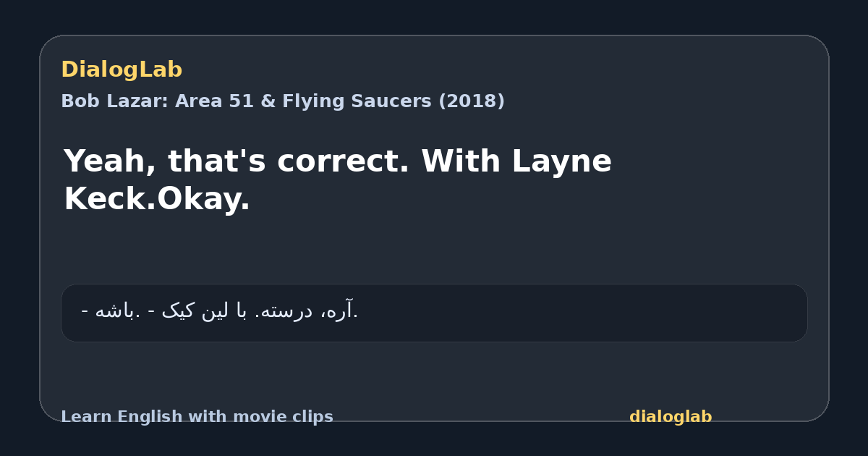
Task: Click "Bob Lazar:" in the movie title
Action: tap(114, 101)
